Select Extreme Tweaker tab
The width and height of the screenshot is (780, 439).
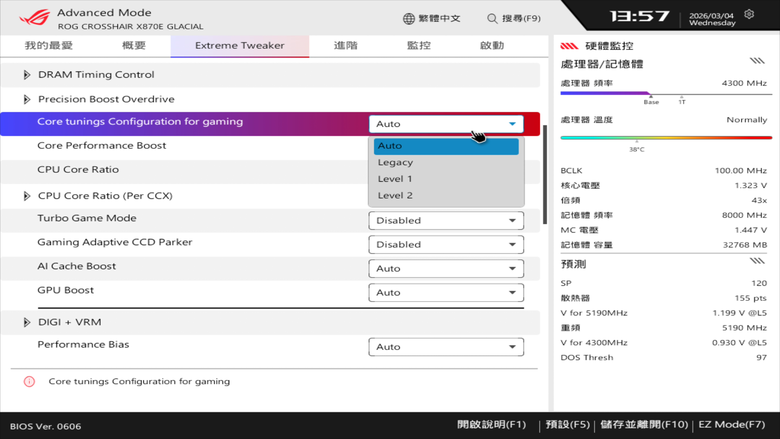240,46
